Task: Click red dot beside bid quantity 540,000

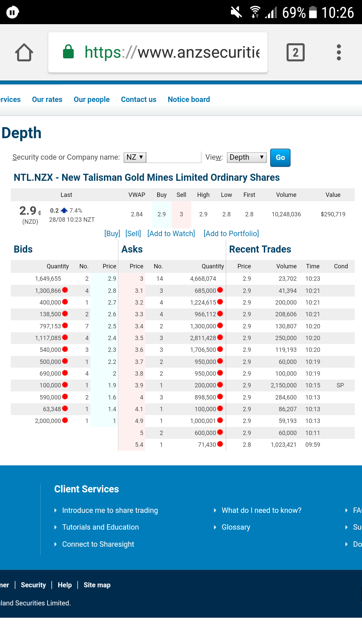Action: [x=65, y=349]
